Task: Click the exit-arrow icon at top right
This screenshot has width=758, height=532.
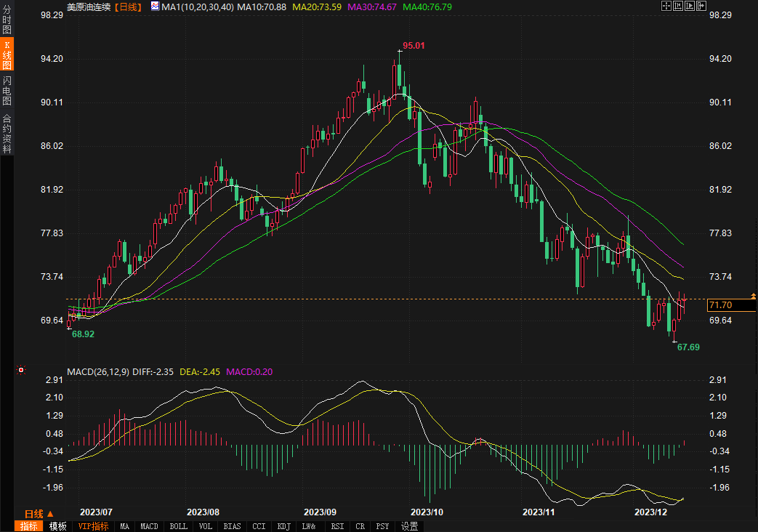Action: (x=701, y=6)
